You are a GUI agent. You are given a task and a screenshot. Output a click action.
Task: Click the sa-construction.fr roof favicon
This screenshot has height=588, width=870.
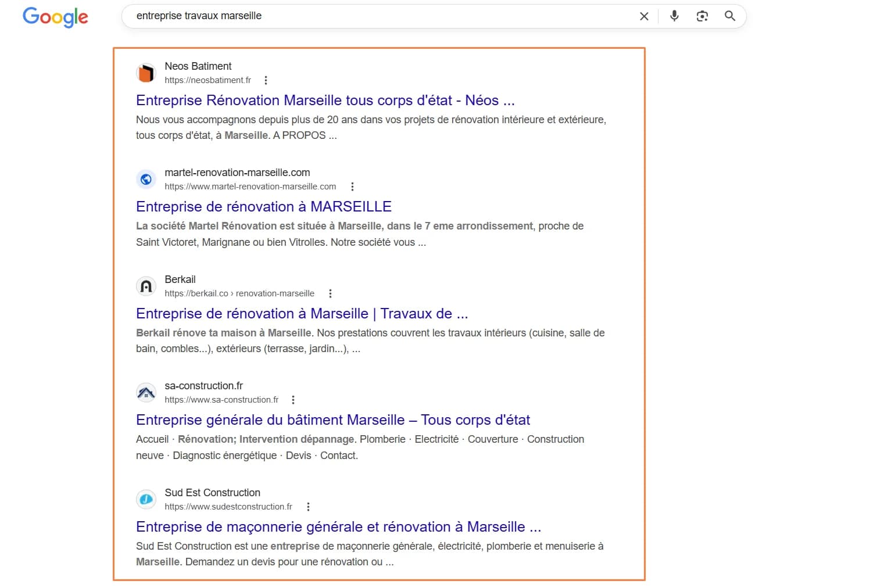click(146, 393)
